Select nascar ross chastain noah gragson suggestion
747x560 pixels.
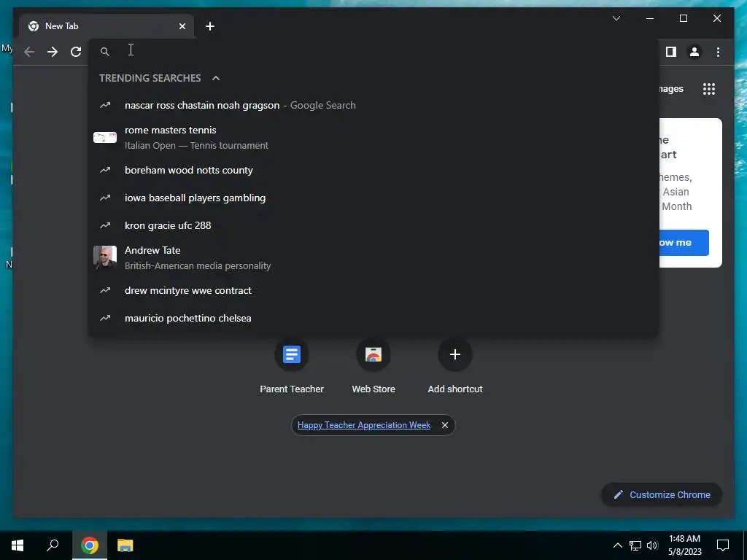point(373,105)
